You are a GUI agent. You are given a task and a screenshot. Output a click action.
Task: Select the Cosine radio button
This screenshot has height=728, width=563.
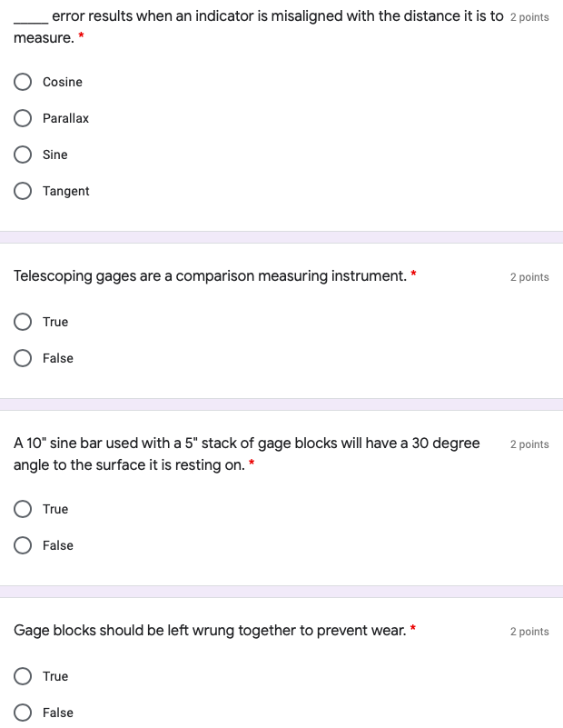[23, 82]
